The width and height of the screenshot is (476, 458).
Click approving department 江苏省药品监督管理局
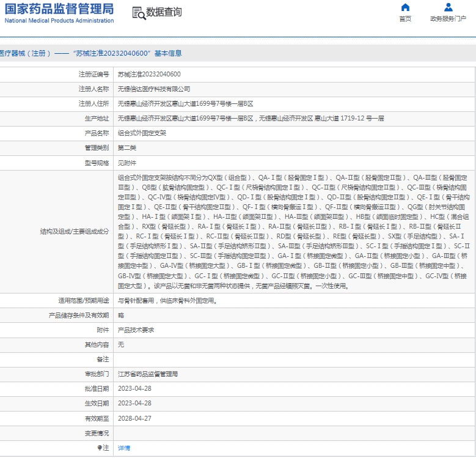click(148, 374)
